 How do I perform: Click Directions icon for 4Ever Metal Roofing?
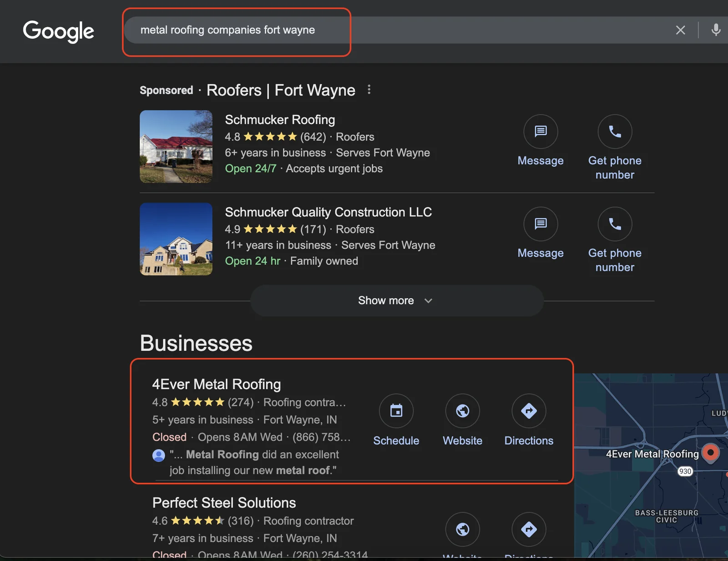[x=529, y=411]
